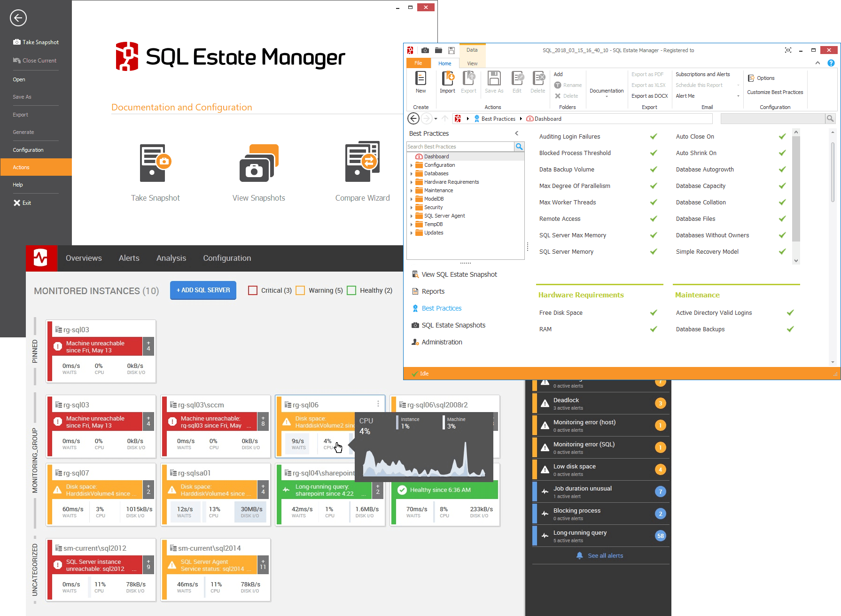Select Dashboard in Best Practices tree
The height and width of the screenshot is (616, 841).
pyautogui.click(x=436, y=156)
